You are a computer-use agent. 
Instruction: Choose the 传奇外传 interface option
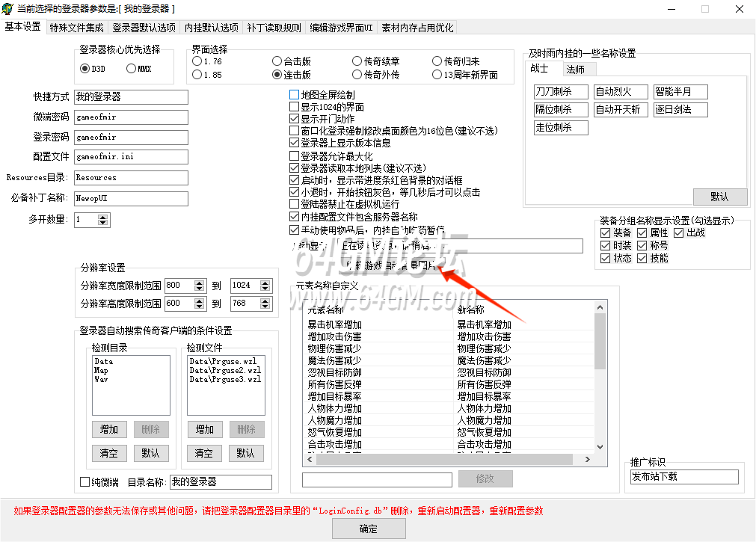(375, 75)
